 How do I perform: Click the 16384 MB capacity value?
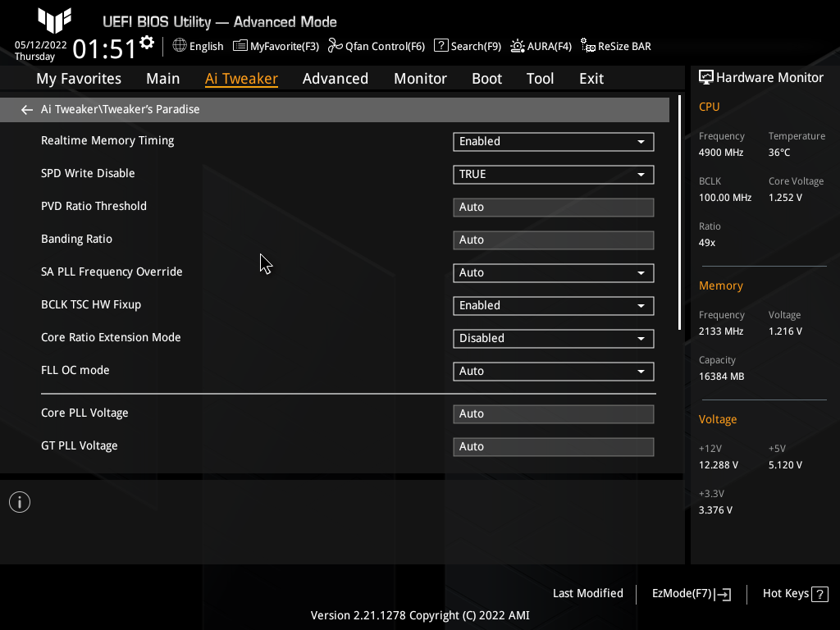pos(721,377)
